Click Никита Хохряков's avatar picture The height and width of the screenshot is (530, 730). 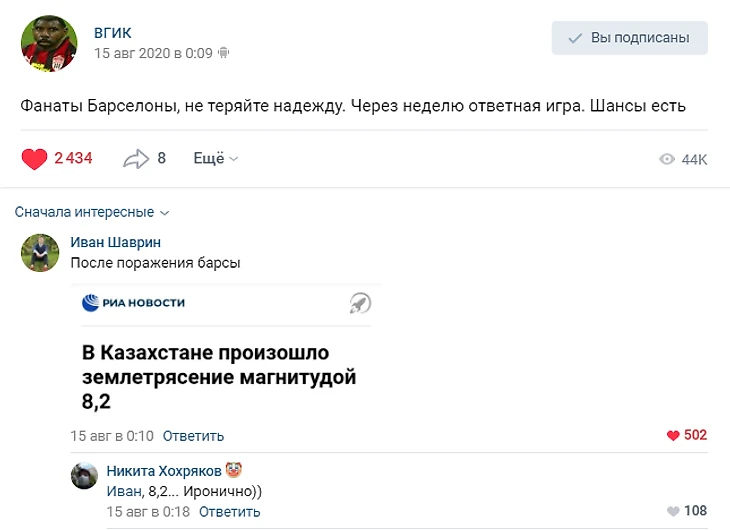click(x=84, y=476)
